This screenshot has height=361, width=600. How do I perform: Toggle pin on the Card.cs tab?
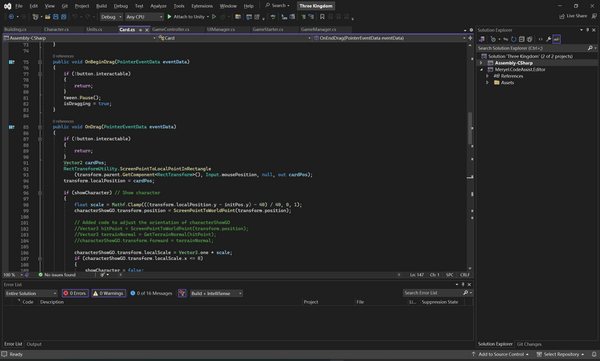[140, 29]
